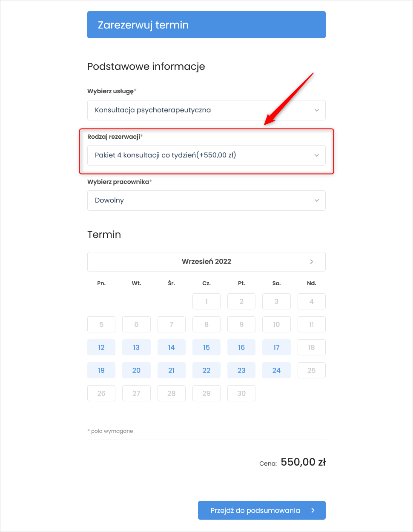Choose Saturday the 17th
Viewport: 413px width, 532px height.
click(x=277, y=347)
